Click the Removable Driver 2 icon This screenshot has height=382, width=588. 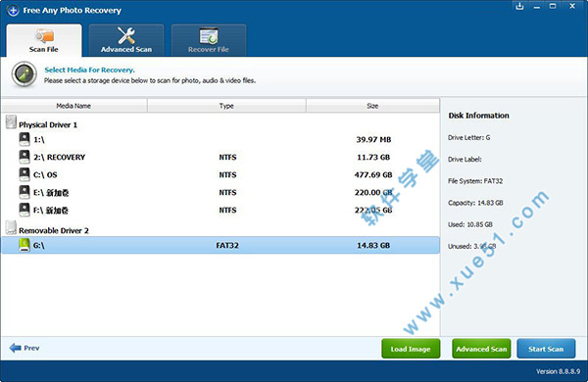click(11, 227)
